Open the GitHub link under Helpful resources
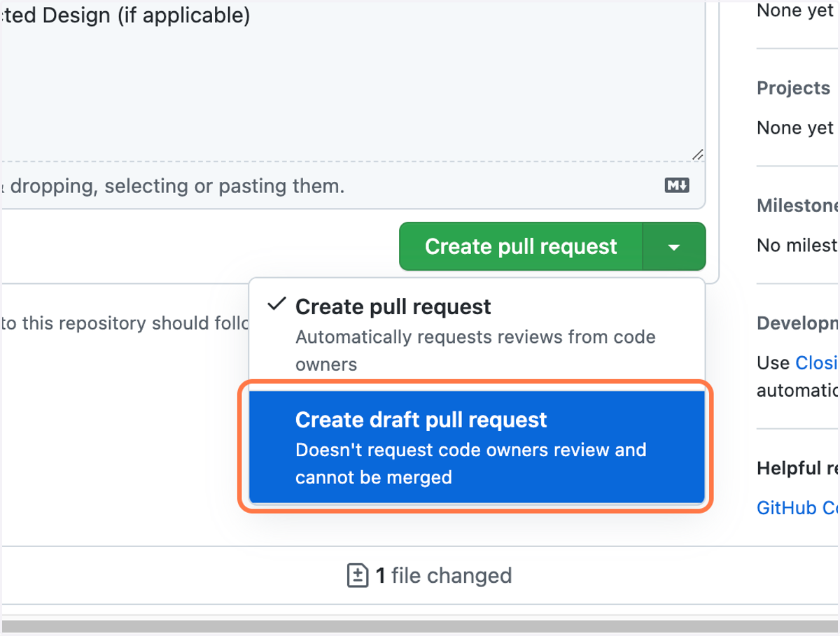Viewport: 840px width, 636px height. click(x=798, y=507)
